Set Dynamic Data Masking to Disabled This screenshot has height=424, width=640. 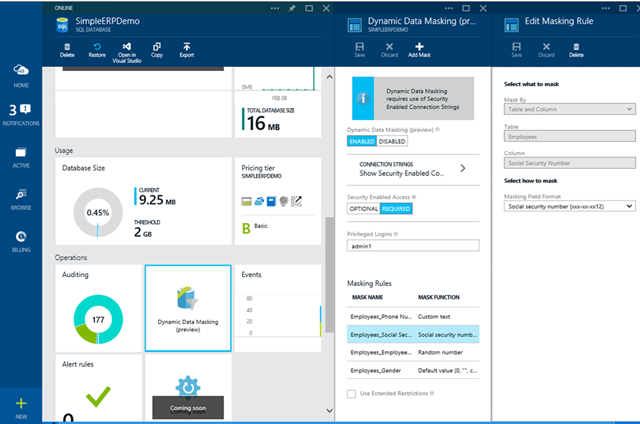tap(392, 141)
